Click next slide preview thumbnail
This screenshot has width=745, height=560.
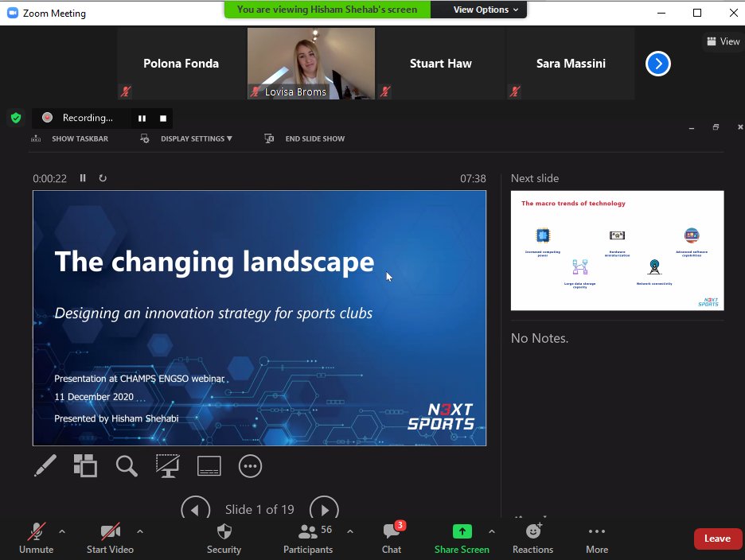point(617,251)
